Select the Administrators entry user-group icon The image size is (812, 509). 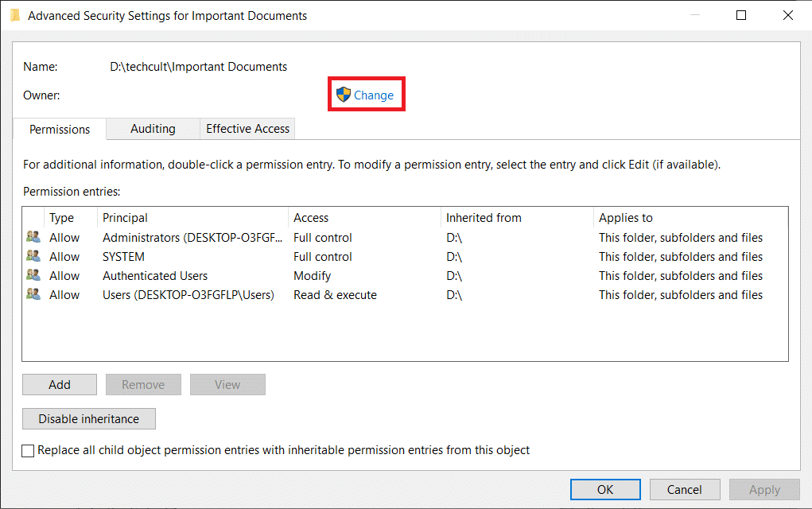click(x=33, y=237)
